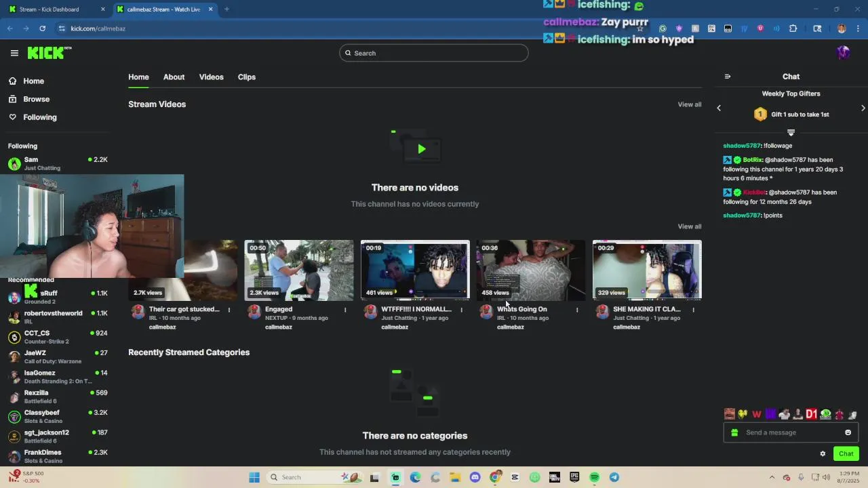Show hidden system tray icons
Viewport: 868px width, 488px height.
[772, 477]
